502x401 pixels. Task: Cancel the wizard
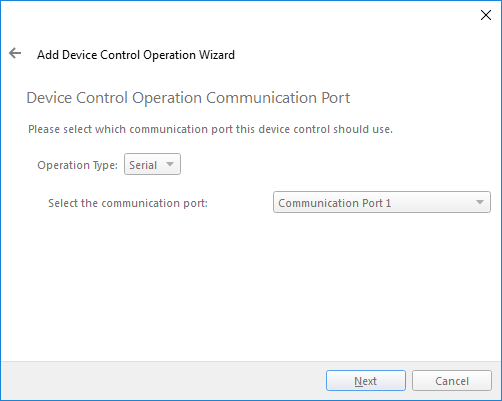coord(452,380)
